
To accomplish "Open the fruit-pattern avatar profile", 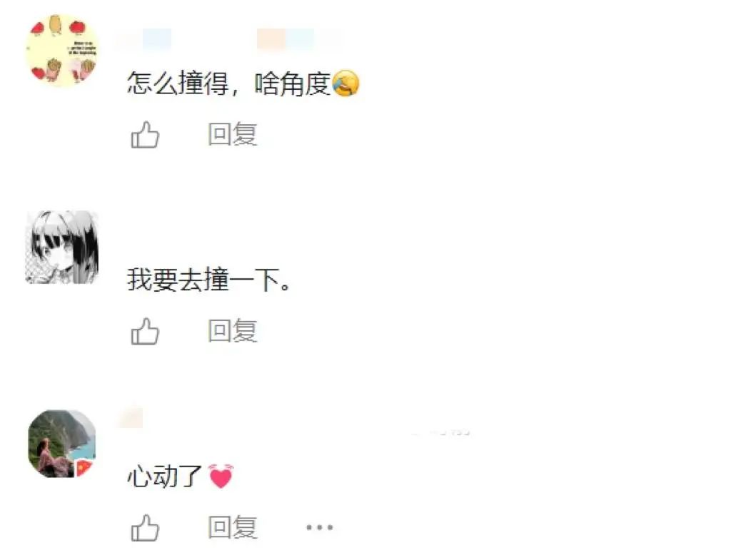I will (x=62, y=51).
